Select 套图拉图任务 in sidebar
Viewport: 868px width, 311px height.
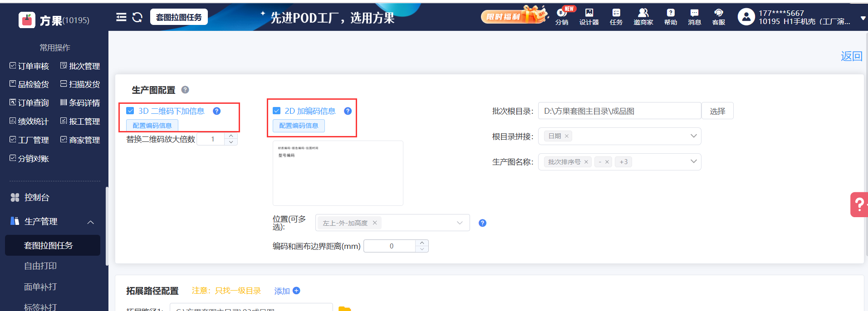[53, 245]
